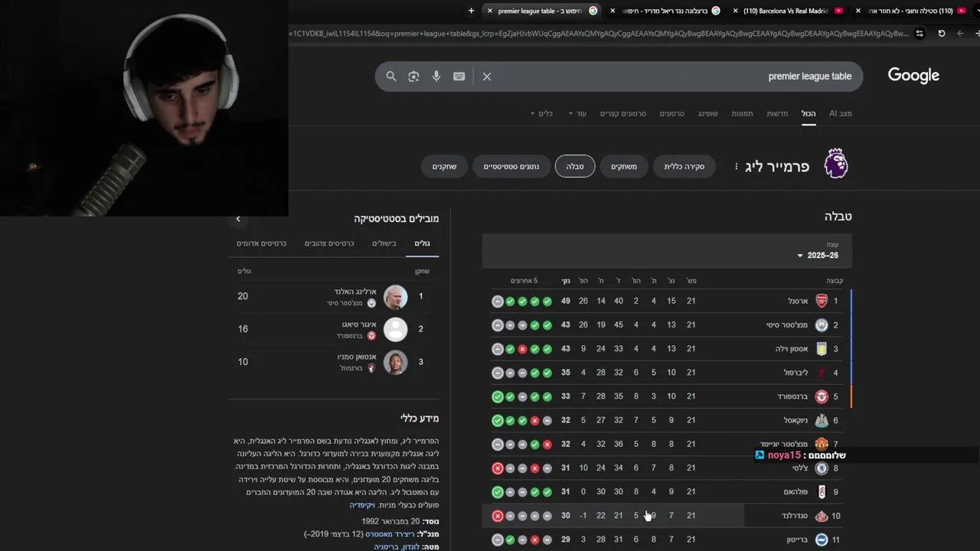Switch to בישולים assists stats tab
This screenshot has width=980, height=551.
point(384,243)
